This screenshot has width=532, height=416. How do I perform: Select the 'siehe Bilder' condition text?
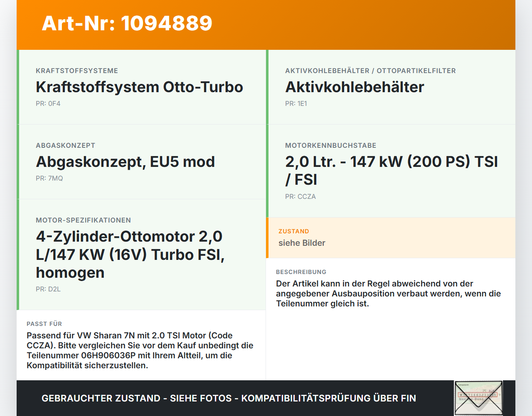click(x=302, y=243)
